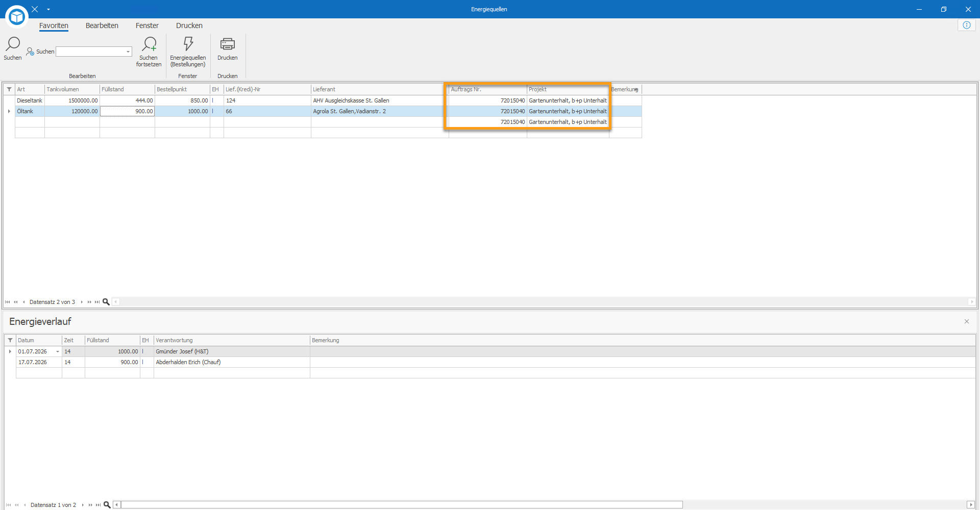Screen dimensions: 980x510
Task: Click the crossed-tools icon in title bar
Action: [35, 9]
